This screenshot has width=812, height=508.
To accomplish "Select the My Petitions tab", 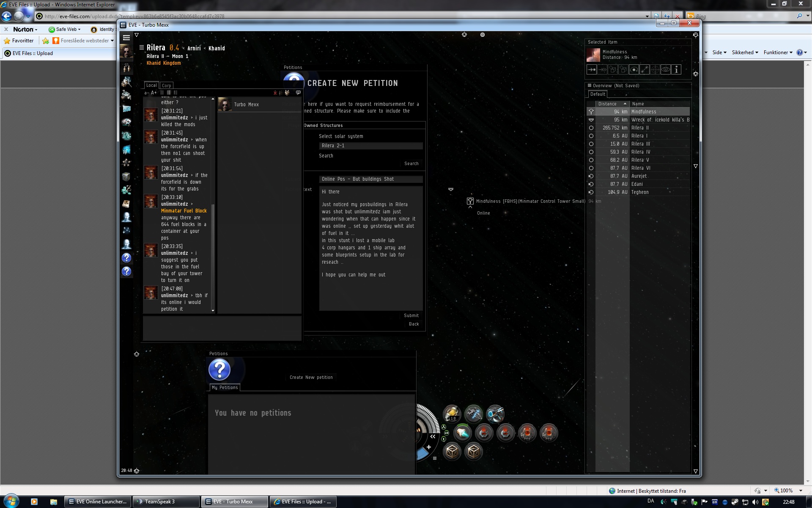I will (x=225, y=387).
